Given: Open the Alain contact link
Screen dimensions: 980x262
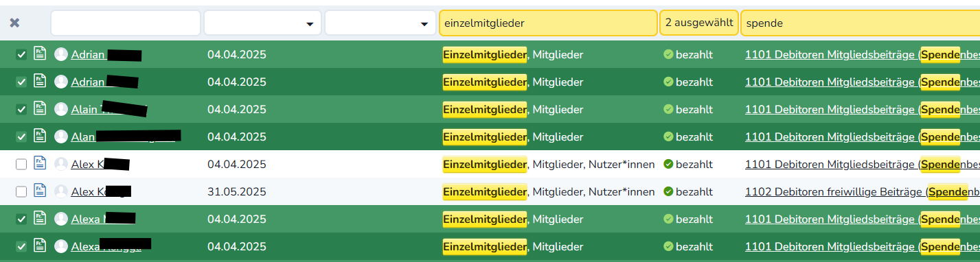Looking at the screenshot, I should click(109, 109).
